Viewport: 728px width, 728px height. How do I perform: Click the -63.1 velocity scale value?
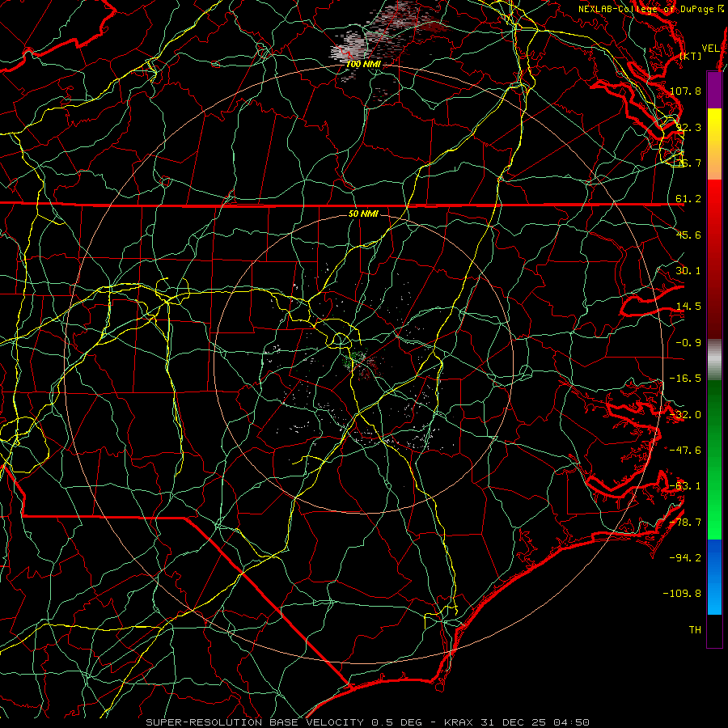tap(685, 486)
